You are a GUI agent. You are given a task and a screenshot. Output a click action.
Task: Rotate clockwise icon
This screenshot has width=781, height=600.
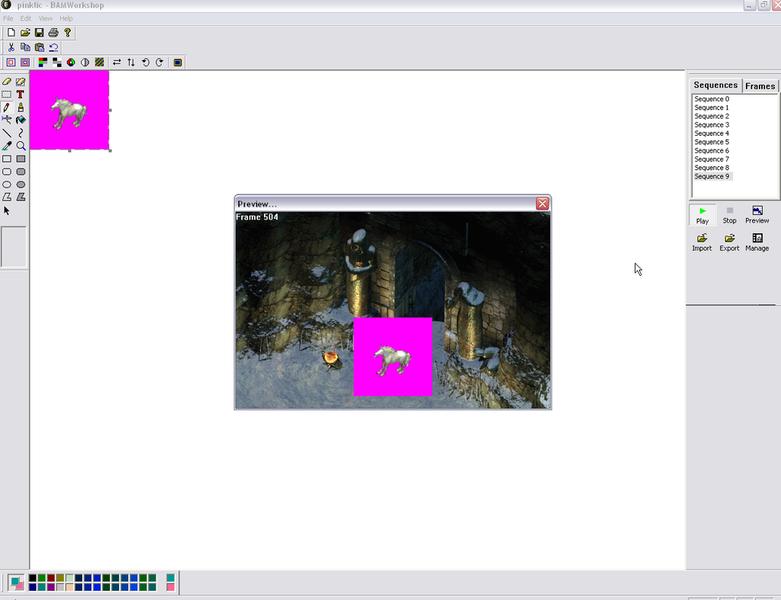[159, 62]
